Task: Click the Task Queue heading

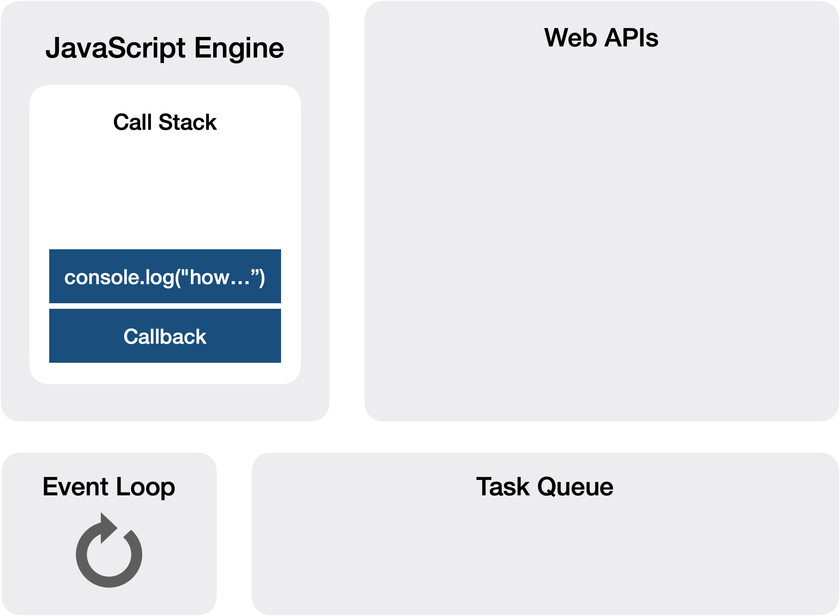Action: pos(545,487)
